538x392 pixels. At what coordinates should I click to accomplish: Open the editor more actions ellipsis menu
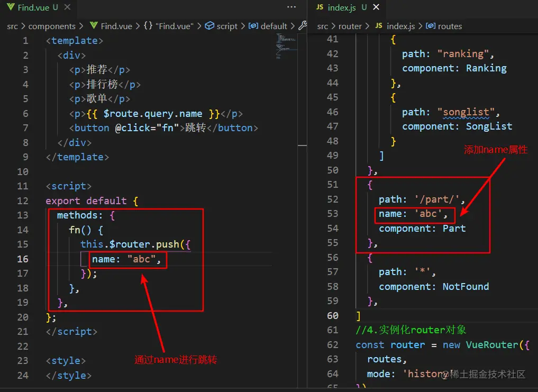coord(291,7)
